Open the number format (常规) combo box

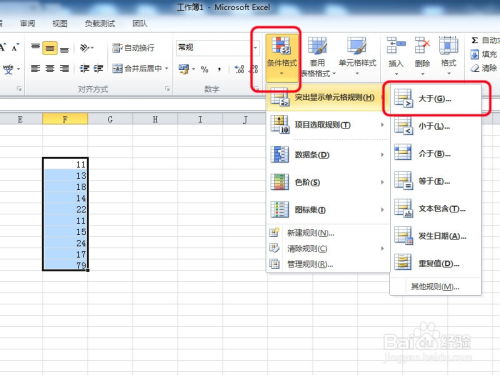tap(218, 48)
